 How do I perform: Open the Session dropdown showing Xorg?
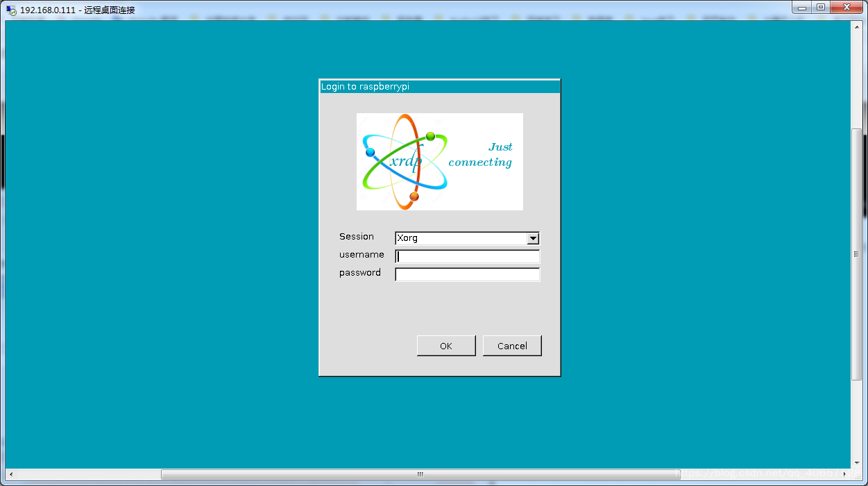click(x=467, y=238)
